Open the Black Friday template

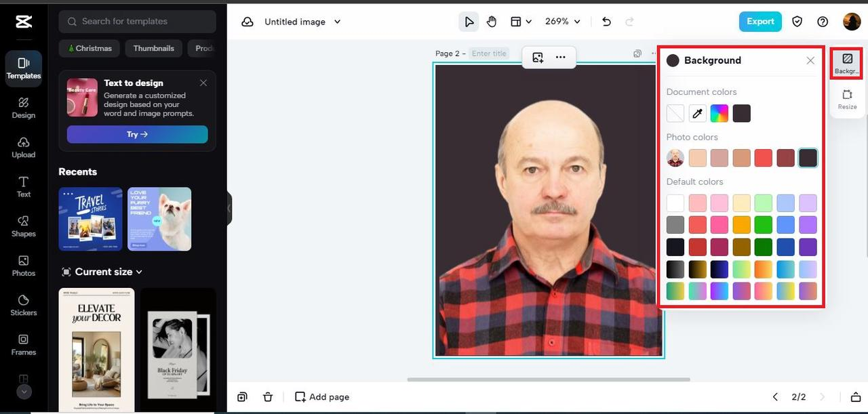tap(178, 350)
